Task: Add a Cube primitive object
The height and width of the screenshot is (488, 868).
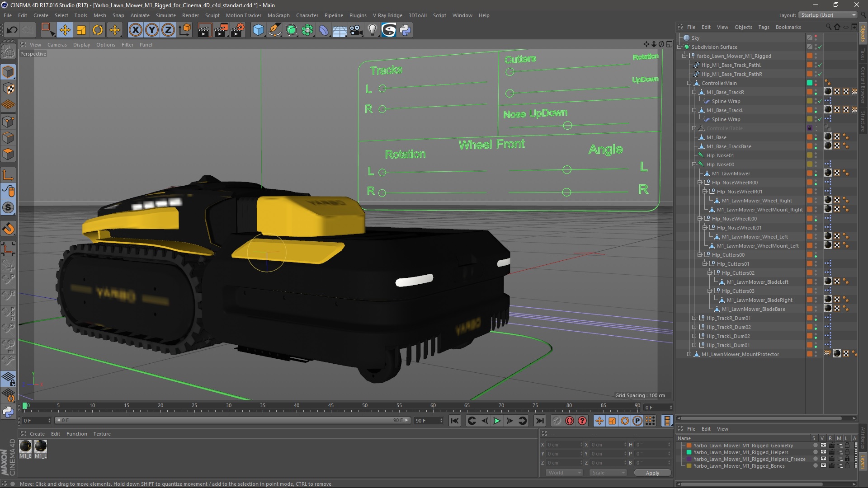Action: click(258, 30)
